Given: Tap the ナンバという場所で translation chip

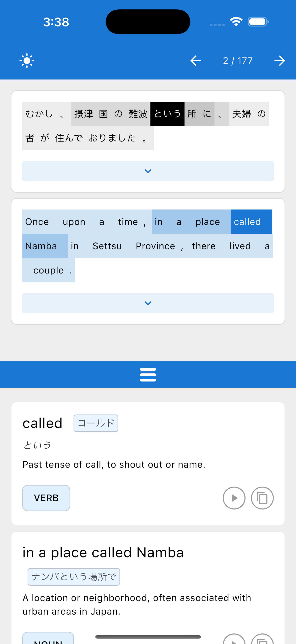Looking at the screenshot, I should 74,577.
